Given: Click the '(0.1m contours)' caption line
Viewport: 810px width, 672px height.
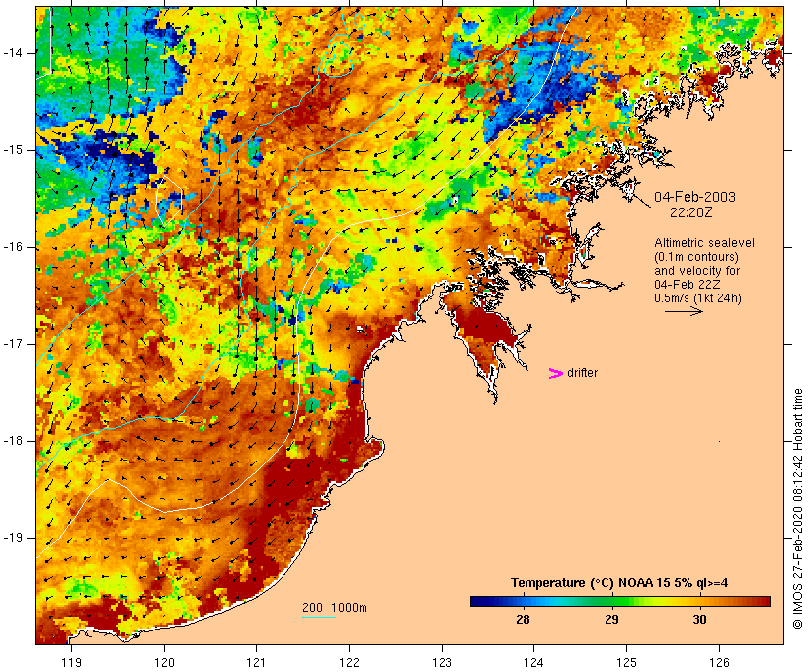Looking at the screenshot, I should point(696,257).
